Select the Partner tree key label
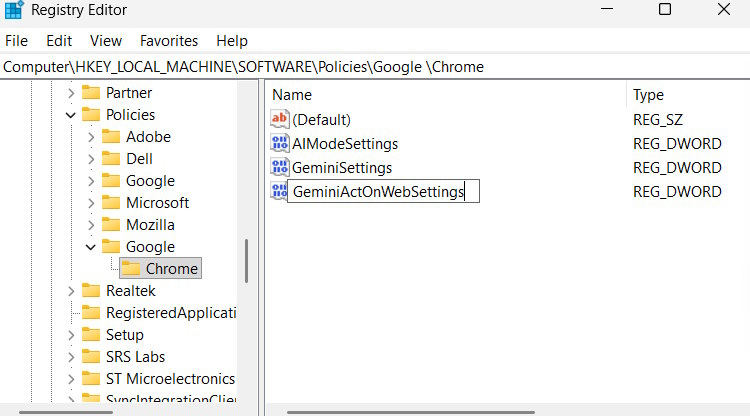Viewport: 750px width, 416px height. tap(129, 93)
